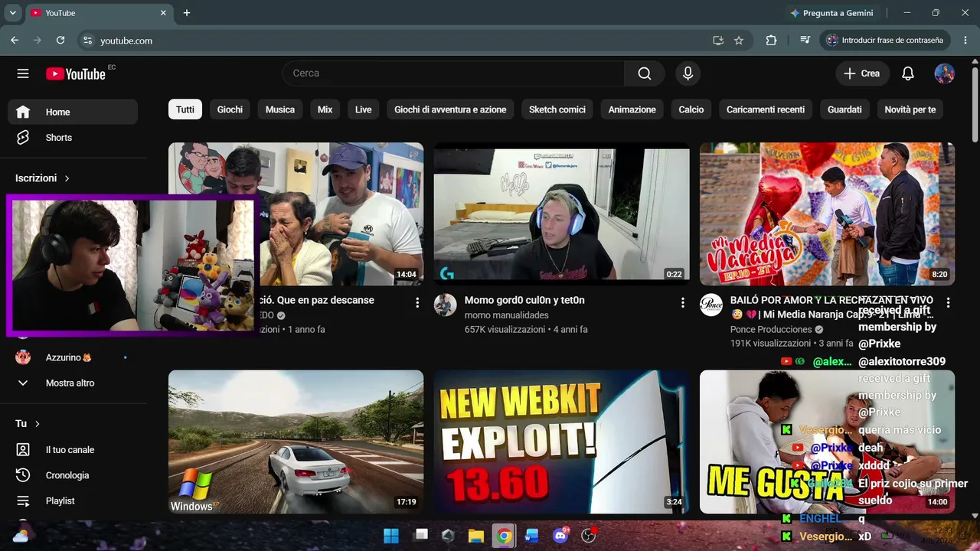This screenshot has width=980, height=551.
Task: Open the Chrome three-dot menu
Action: [965, 41]
